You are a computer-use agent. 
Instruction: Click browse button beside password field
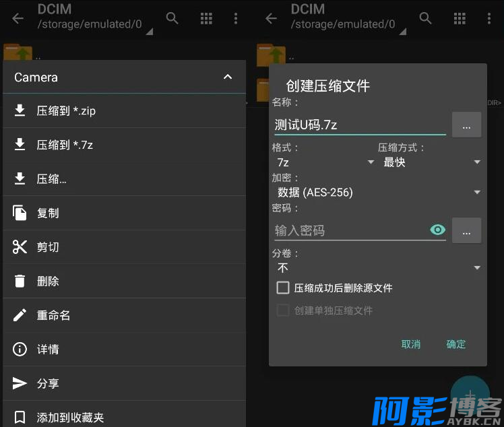point(466,231)
